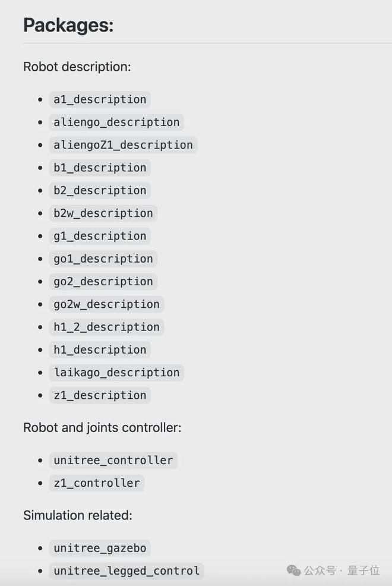Click the h1_2_description package entry

[x=106, y=327]
